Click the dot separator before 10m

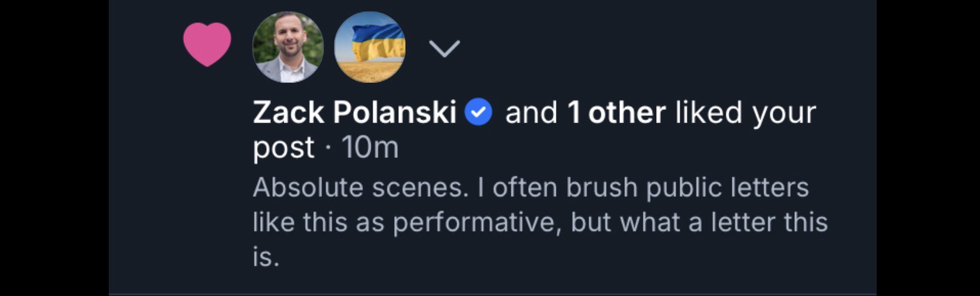[x=327, y=148]
